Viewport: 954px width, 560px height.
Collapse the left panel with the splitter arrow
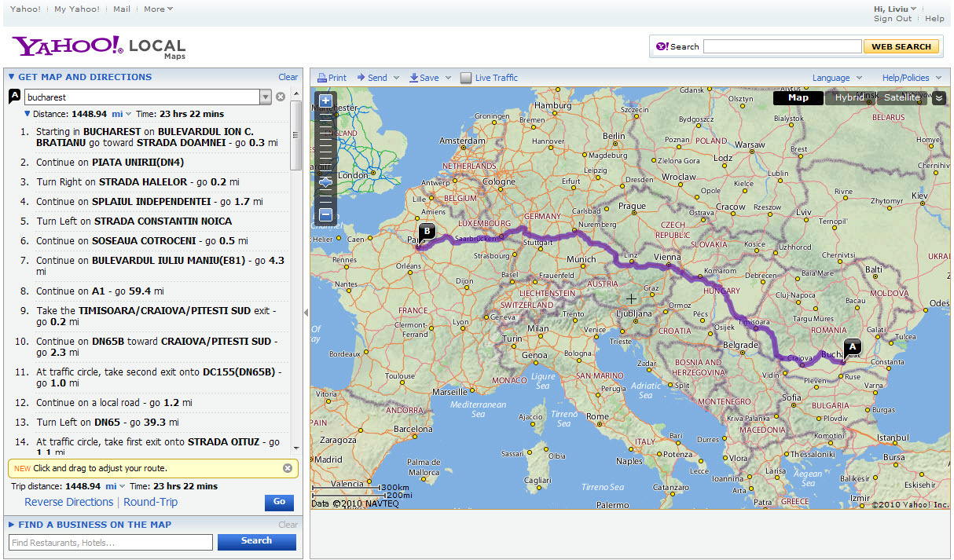click(x=306, y=312)
